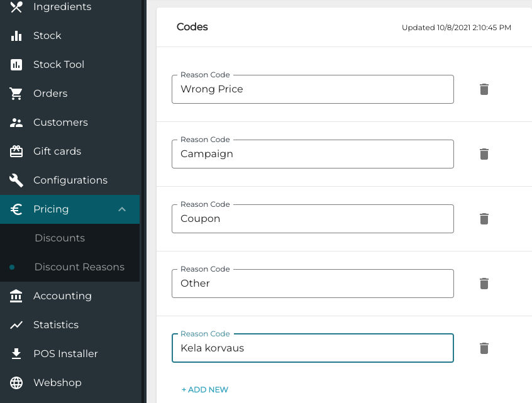Delete the Wrong Price reason code
532x403 pixels.
[484, 89]
